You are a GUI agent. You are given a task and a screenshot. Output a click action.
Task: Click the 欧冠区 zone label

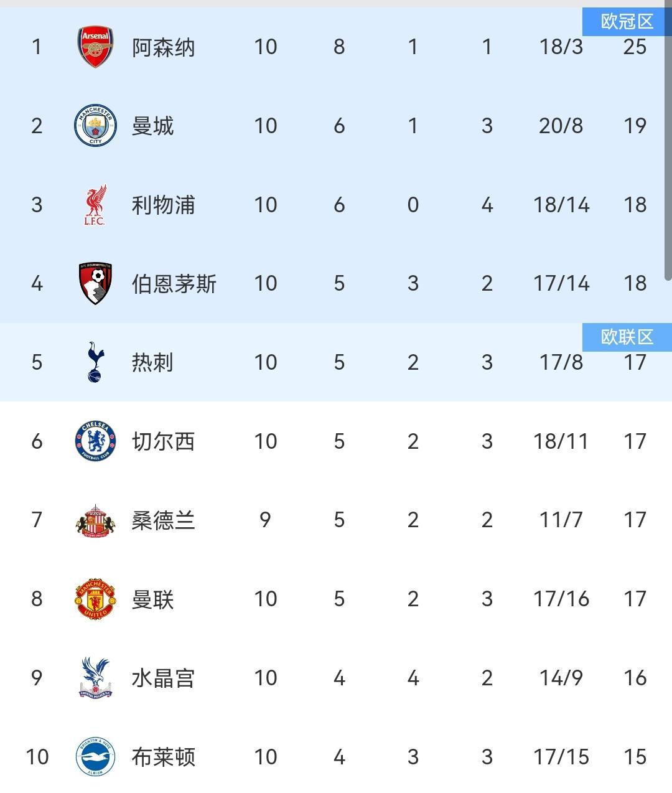point(627,22)
